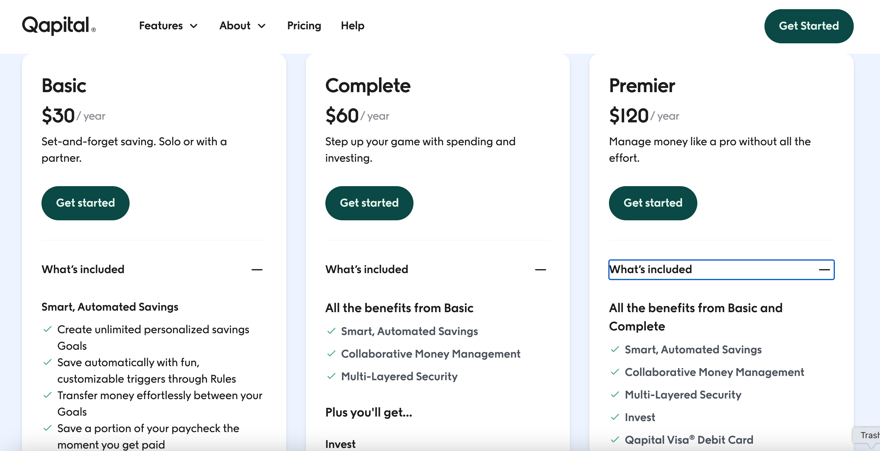Image resolution: width=880 pixels, height=451 pixels.
Task: Click checkmark beside Multi-Layered Security in Complete
Action: coord(331,376)
